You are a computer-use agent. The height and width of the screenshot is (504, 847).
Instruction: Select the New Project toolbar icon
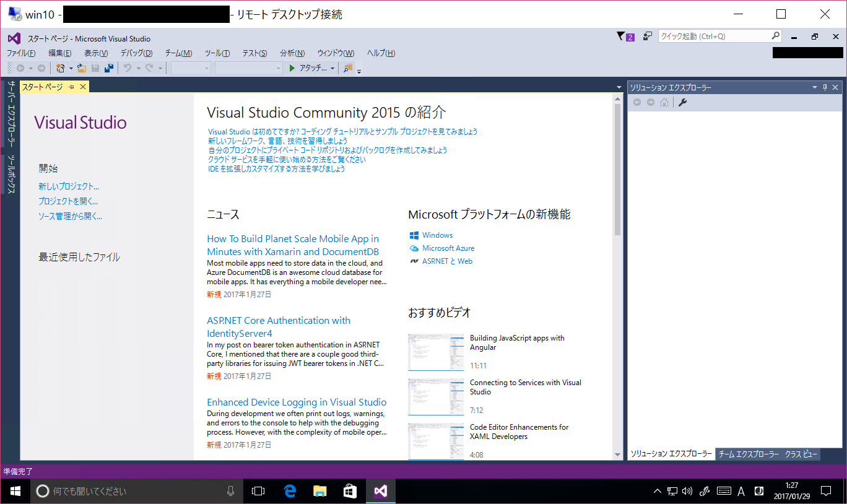point(61,68)
